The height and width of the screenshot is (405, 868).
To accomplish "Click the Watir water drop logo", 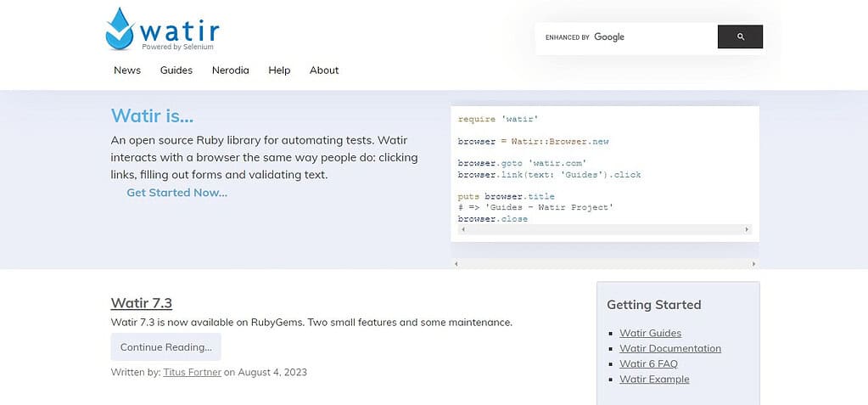I will pyautogui.click(x=120, y=29).
